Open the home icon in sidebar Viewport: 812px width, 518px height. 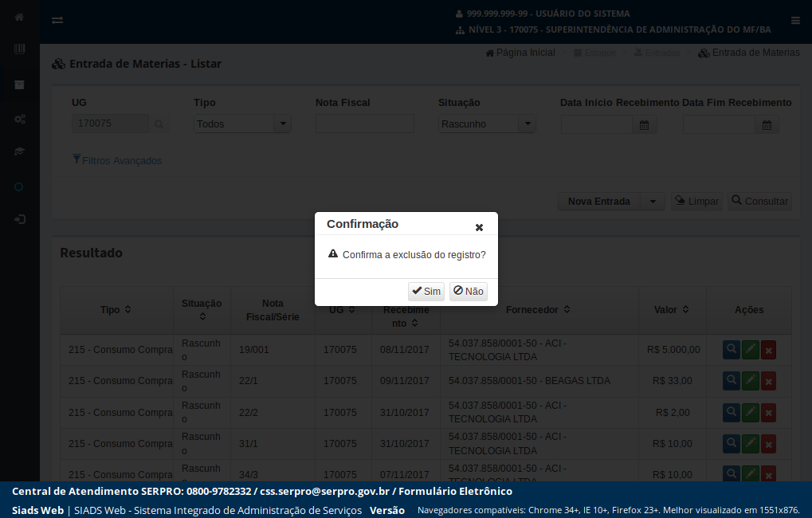[19, 17]
